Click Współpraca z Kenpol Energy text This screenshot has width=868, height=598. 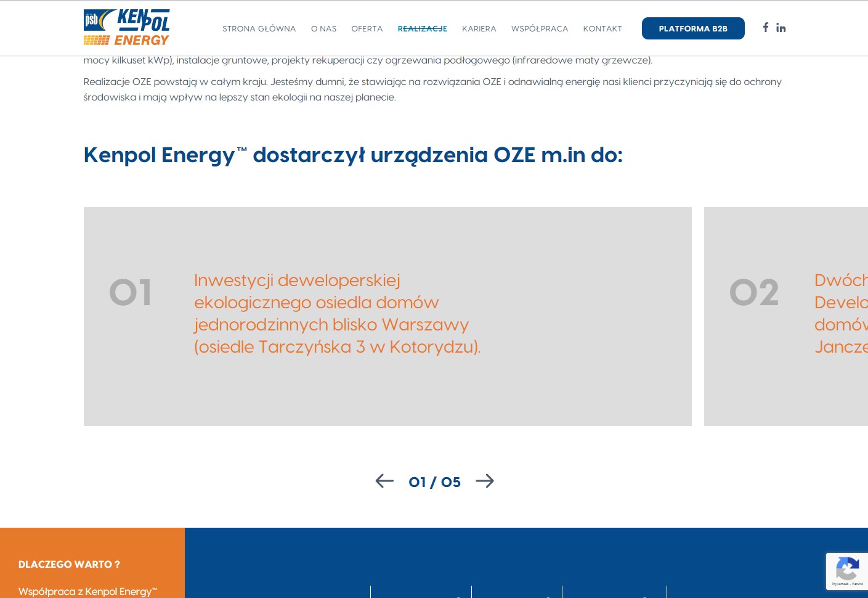87,591
